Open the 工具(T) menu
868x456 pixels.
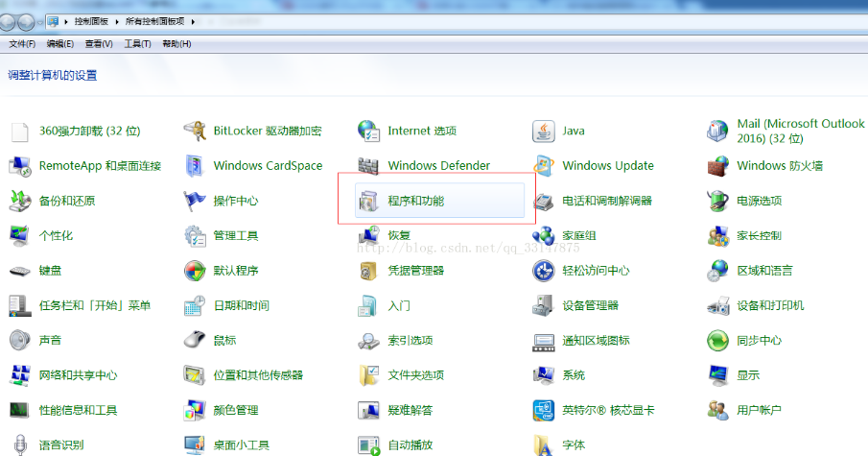pyautogui.click(x=137, y=44)
